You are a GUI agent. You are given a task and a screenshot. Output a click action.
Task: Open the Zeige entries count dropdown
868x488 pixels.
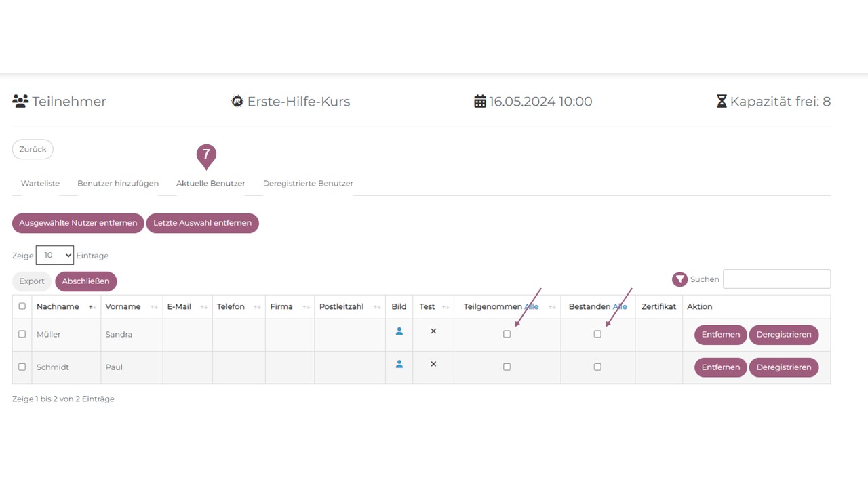click(55, 256)
